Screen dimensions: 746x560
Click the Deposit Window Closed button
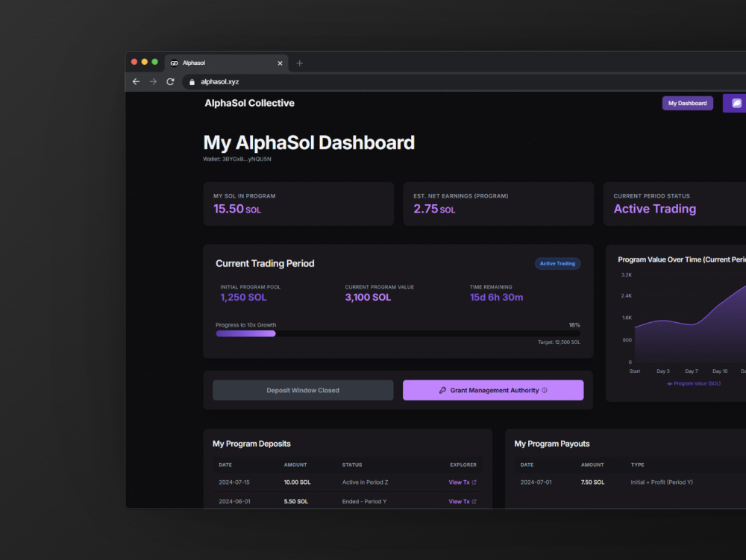click(303, 390)
